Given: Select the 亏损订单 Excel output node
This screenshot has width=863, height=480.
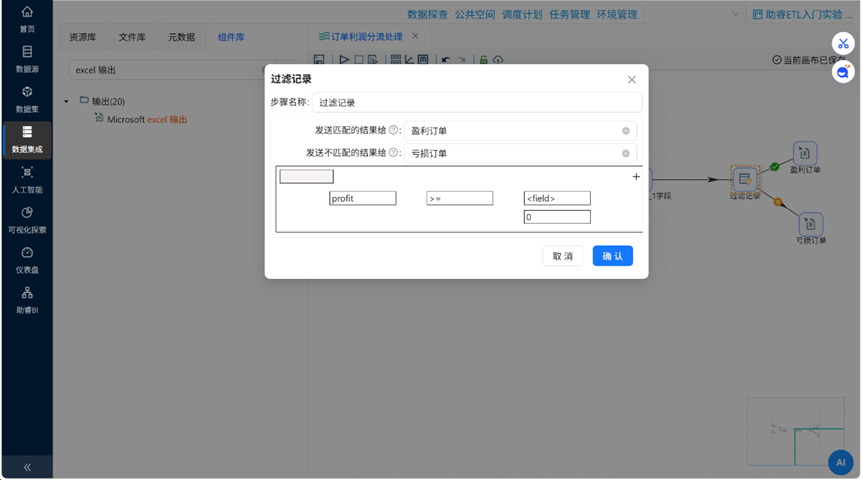Looking at the screenshot, I should [x=810, y=224].
